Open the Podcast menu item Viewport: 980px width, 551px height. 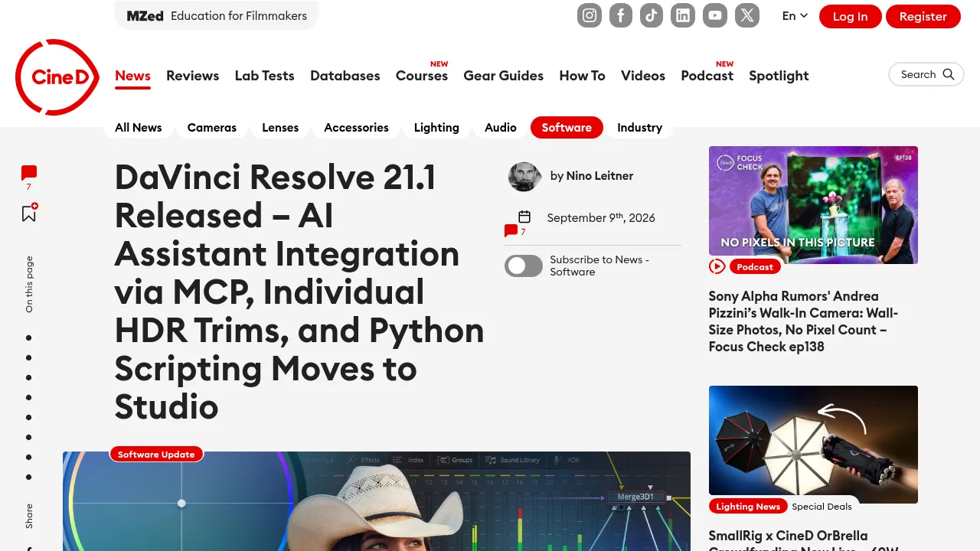point(707,76)
